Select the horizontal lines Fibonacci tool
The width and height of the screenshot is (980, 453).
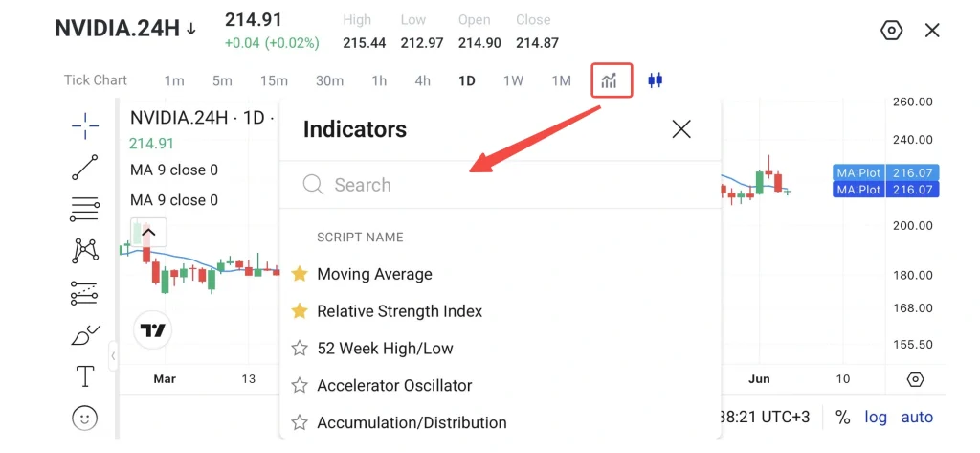click(84, 209)
